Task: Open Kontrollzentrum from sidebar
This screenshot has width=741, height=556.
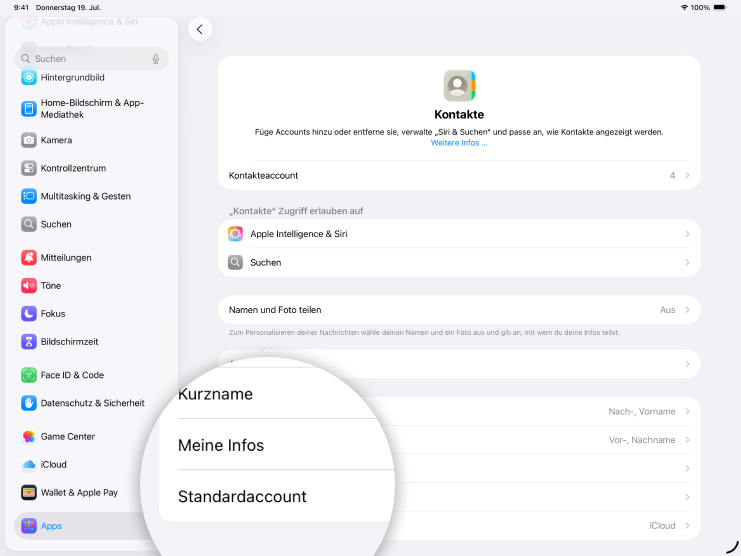Action: point(72,168)
